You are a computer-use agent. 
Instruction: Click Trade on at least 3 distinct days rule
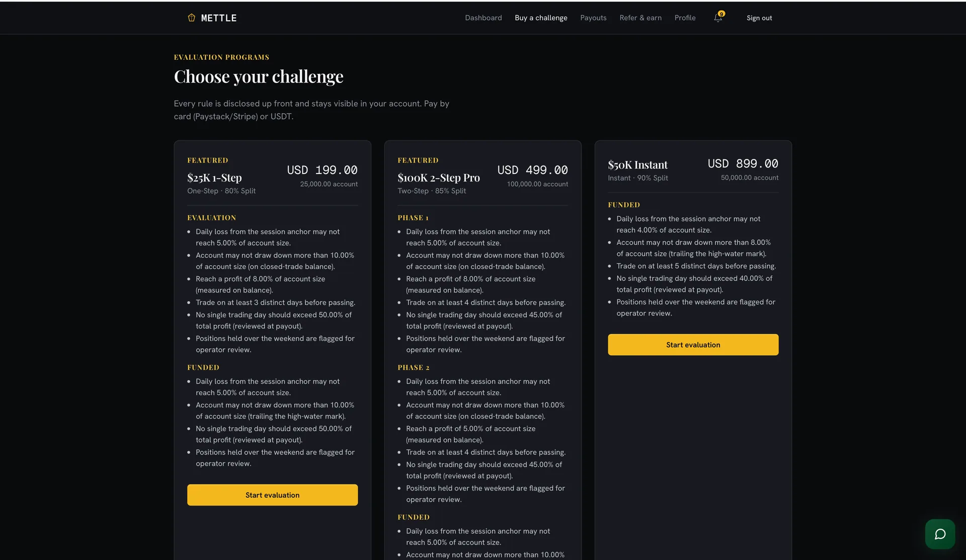(x=275, y=302)
